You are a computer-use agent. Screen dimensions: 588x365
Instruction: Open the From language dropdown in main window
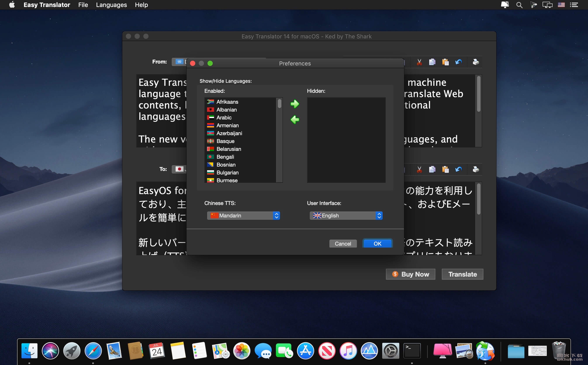179,62
